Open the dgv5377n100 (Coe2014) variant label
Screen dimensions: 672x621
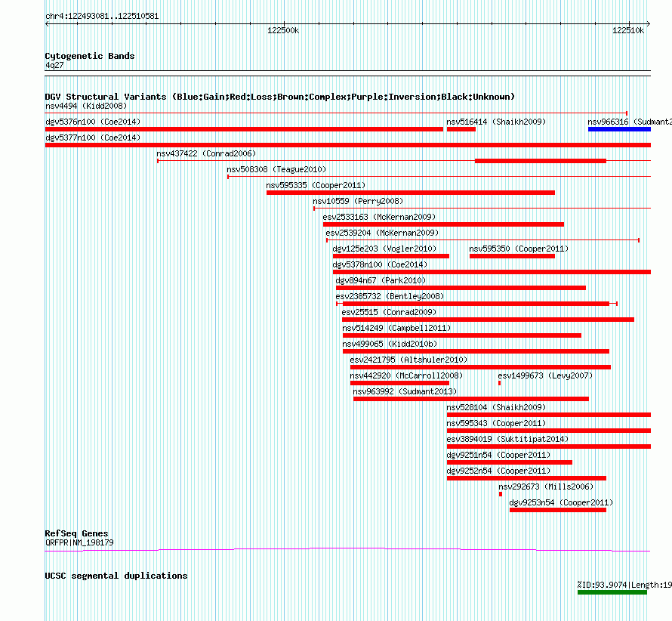(x=93, y=137)
